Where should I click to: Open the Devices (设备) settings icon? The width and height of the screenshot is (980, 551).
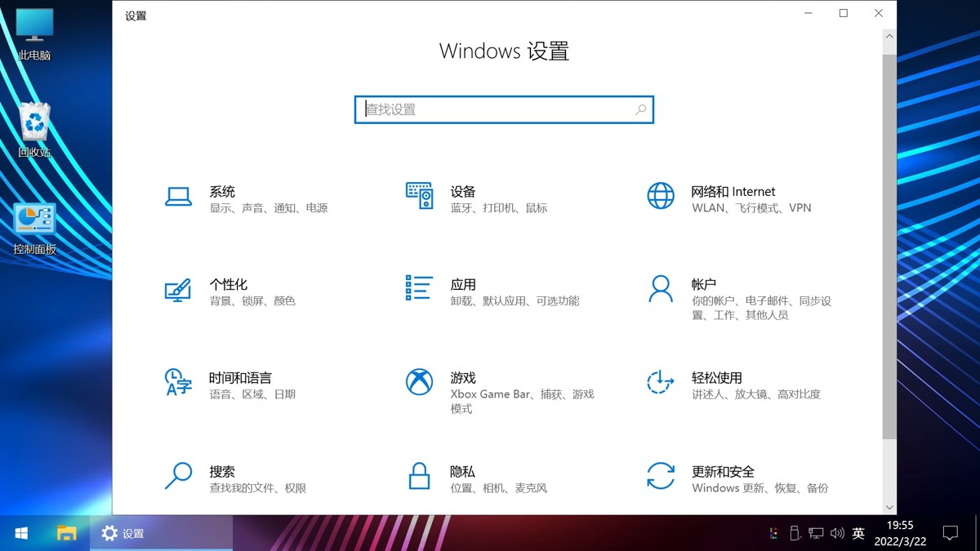click(419, 196)
